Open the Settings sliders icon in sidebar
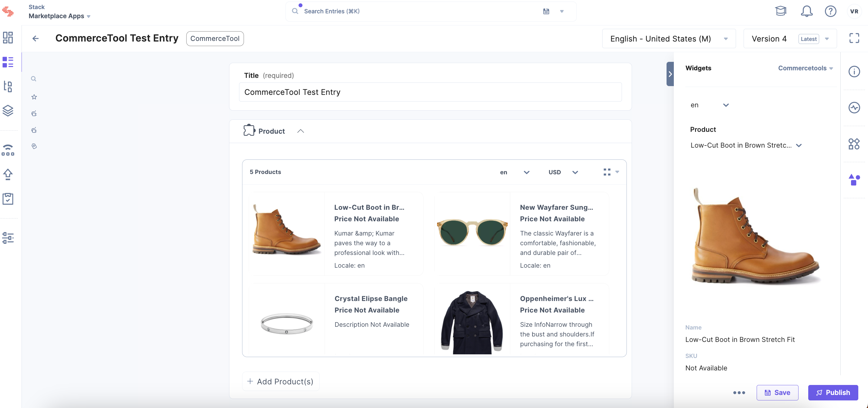Viewport: 868px width, 408px height. click(8, 238)
